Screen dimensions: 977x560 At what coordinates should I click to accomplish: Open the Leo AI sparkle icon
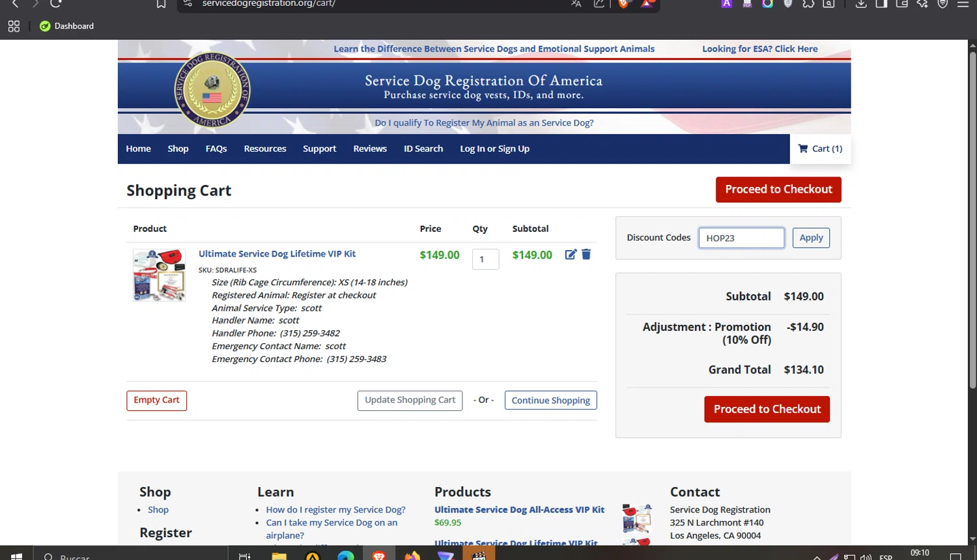pos(922,4)
